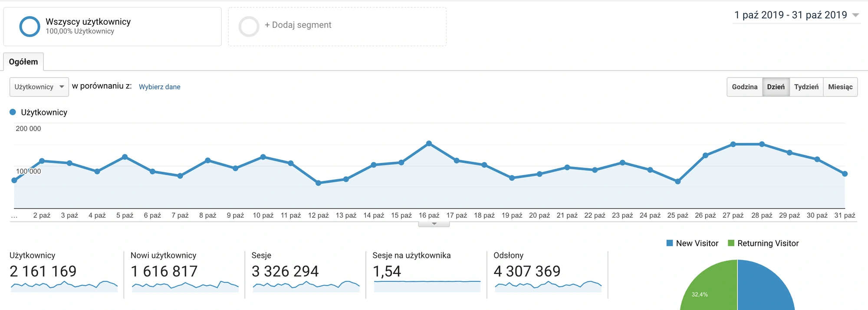
Task: Switch chart granularity to Tydzień
Action: [806, 87]
